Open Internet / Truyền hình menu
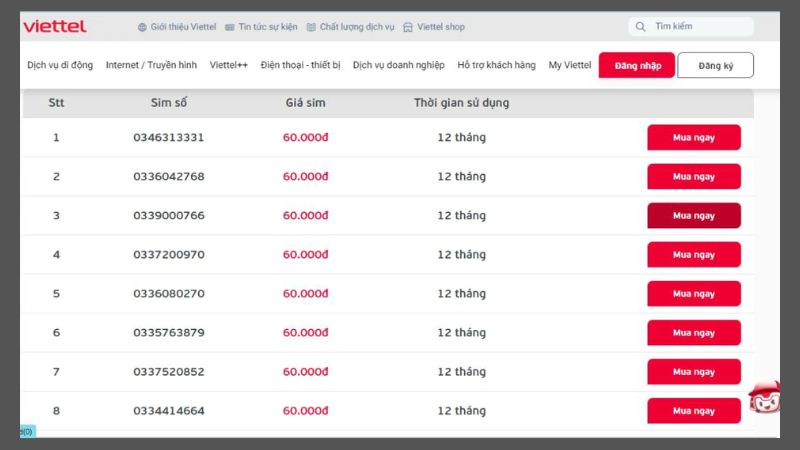Image resolution: width=800 pixels, height=450 pixels. click(151, 65)
